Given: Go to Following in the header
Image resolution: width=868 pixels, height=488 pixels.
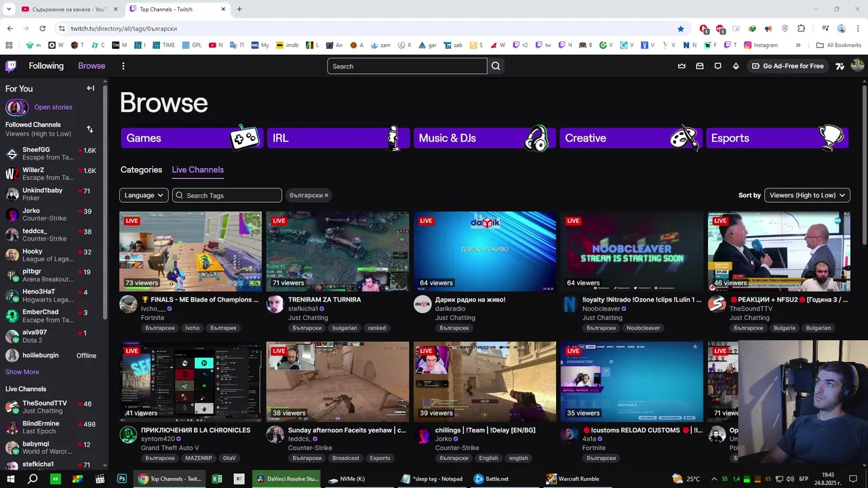Looking at the screenshot, I should click(x=46, y=66).
